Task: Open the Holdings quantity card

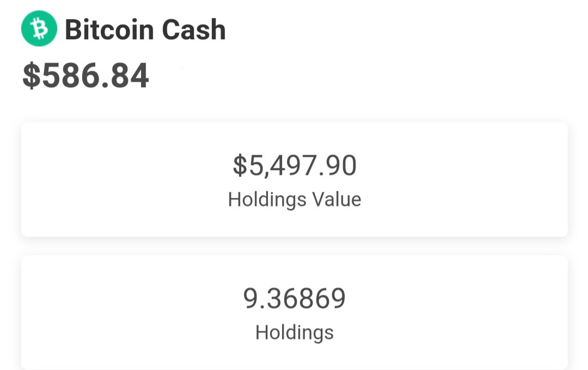Action: coord(295,313)
